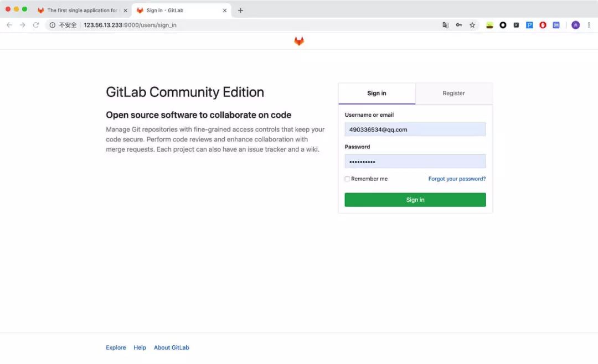Image resolution: width=598 pixels, height=364 pixels.
Task: Open the purple profile avatar
Action: (x=575, y=25)
